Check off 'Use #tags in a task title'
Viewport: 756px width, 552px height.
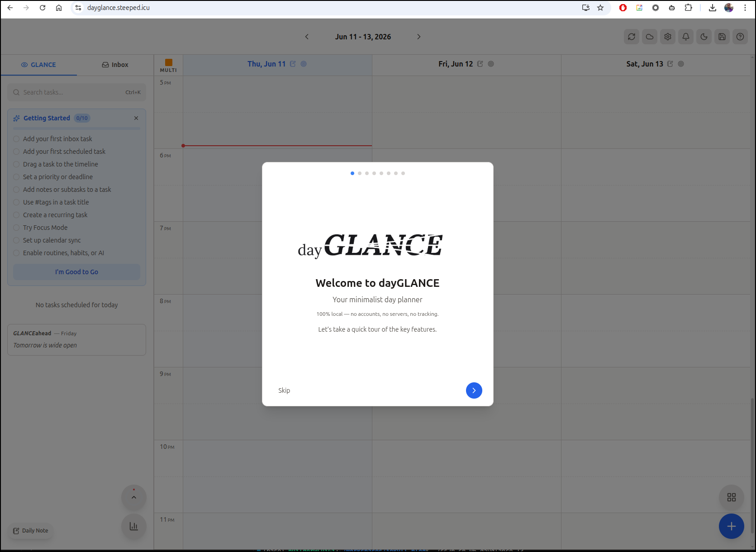click(16, 202)
